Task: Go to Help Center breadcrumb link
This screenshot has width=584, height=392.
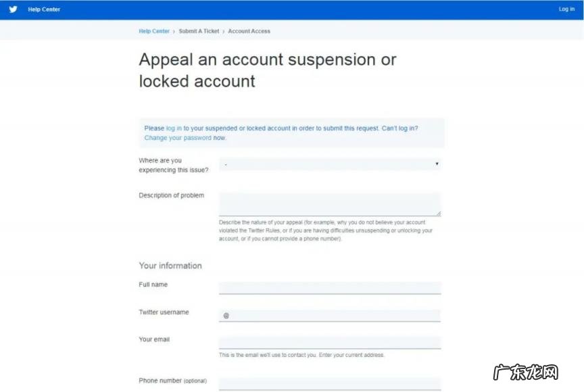Action: 154,31
